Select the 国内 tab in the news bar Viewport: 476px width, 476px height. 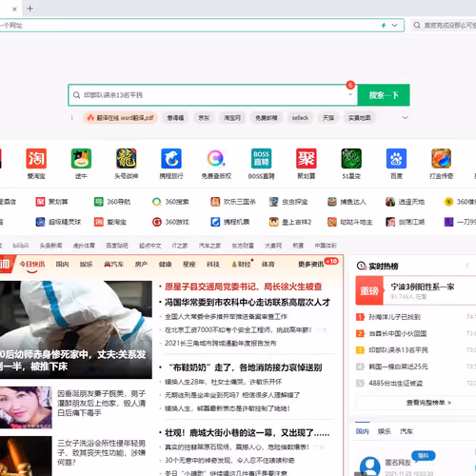coord(62,264)
